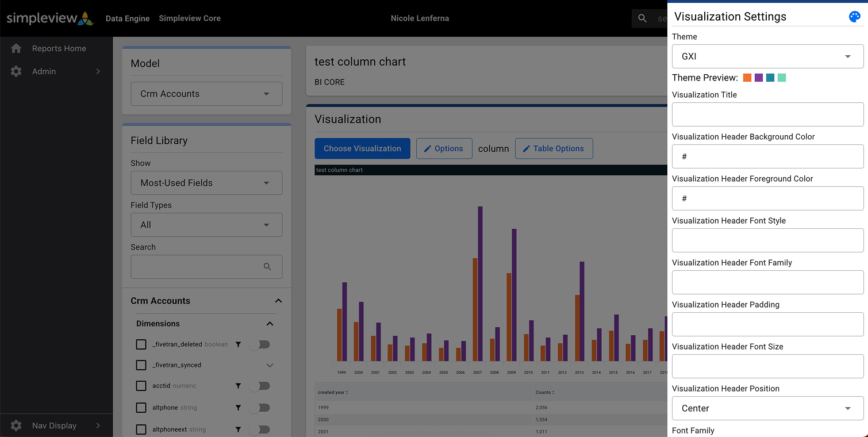This screenshot has height=437, width=868.
Task: Open the Crm Accounts model dropdown
Action: pyautogui.click(x=206, y=94)
